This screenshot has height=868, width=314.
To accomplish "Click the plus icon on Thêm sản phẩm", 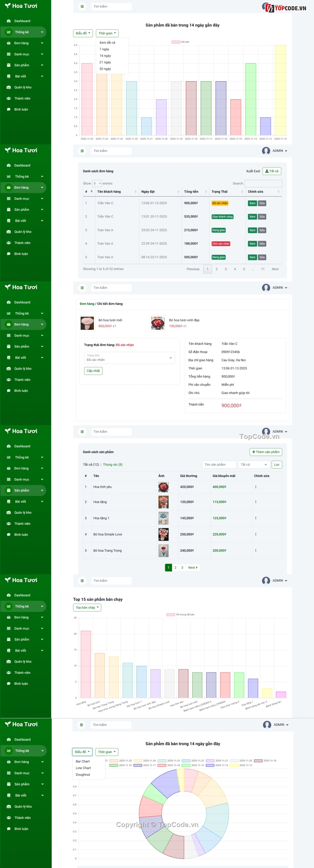I will [x=254, y=452].
